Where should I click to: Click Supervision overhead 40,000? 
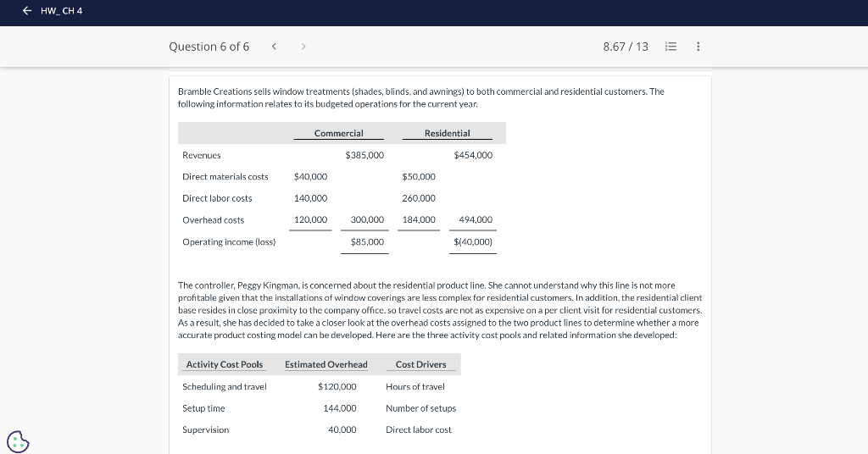pos(342,430)
